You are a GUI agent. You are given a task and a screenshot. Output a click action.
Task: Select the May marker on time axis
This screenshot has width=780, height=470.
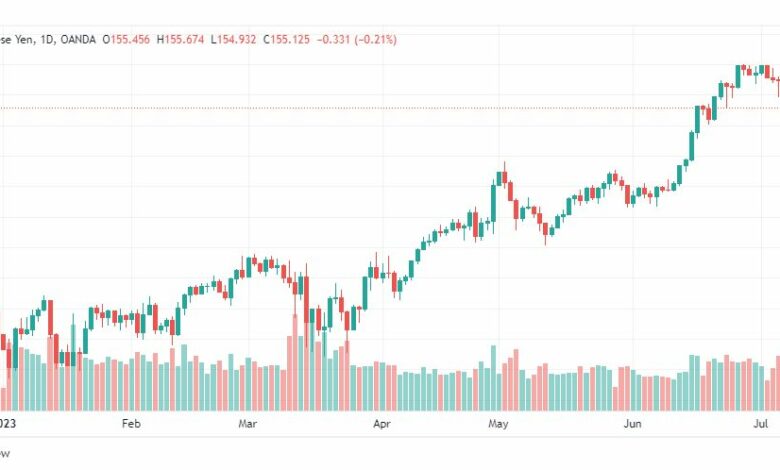(498, 424)
